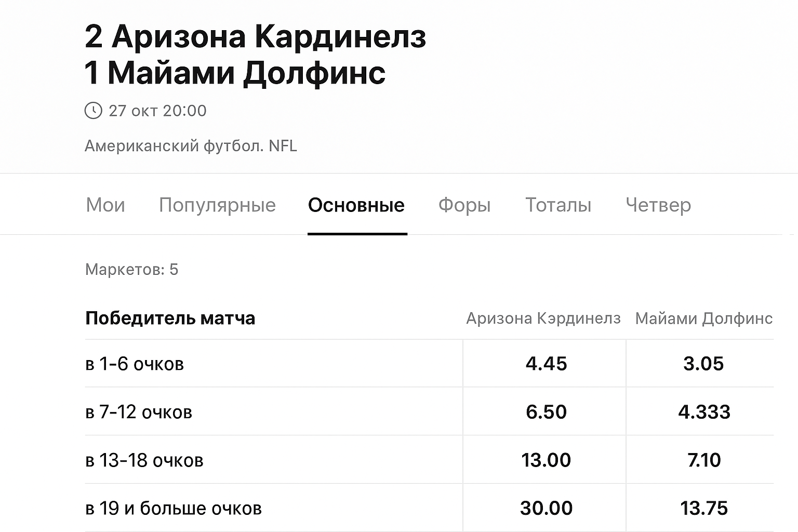Click the Американский футбол. NFL league link
The height and width of the screenshot is (532, 798).
pos(191,146)
